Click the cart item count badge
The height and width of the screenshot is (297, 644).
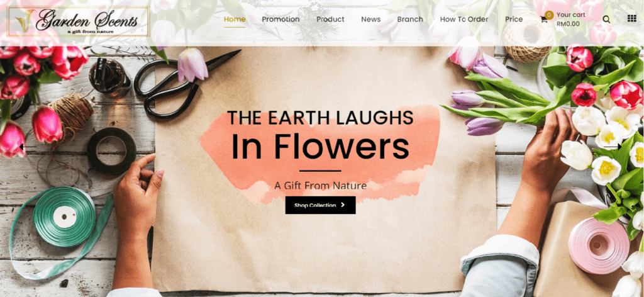(x=549, y=16)
